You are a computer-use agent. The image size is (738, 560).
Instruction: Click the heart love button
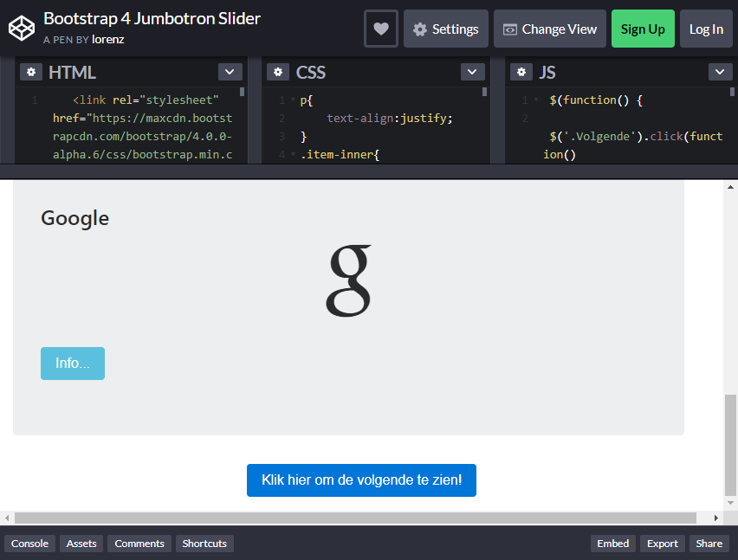[381, 29]
